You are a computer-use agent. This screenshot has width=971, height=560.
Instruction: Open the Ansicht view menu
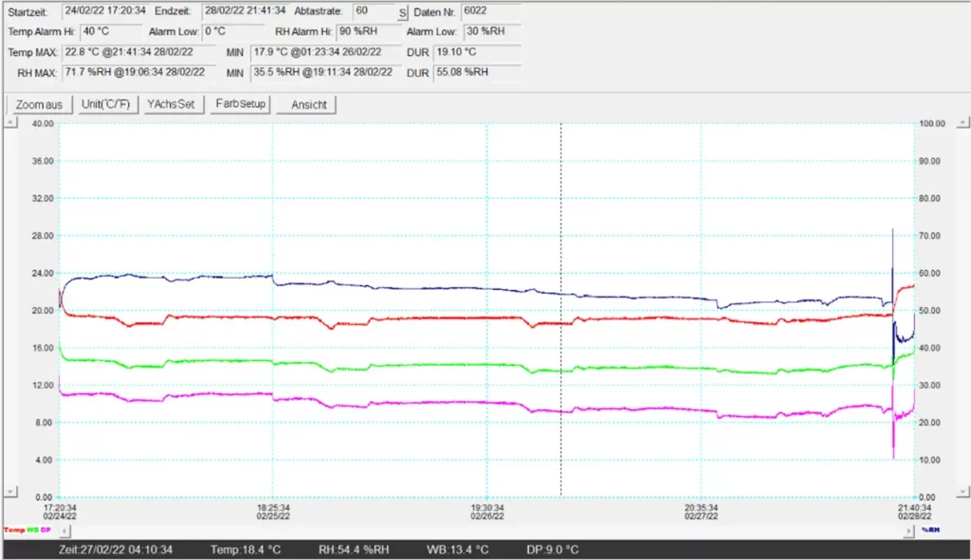point(307,104)
